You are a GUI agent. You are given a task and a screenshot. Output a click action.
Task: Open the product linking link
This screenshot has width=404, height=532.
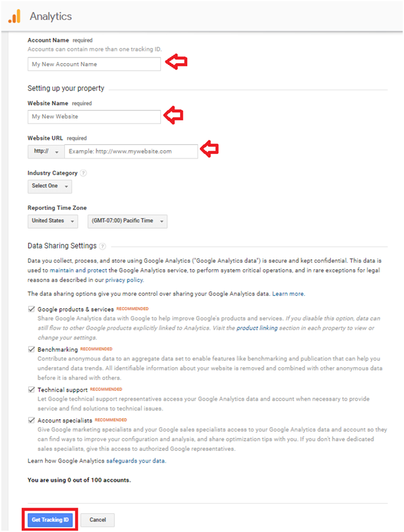257,328
